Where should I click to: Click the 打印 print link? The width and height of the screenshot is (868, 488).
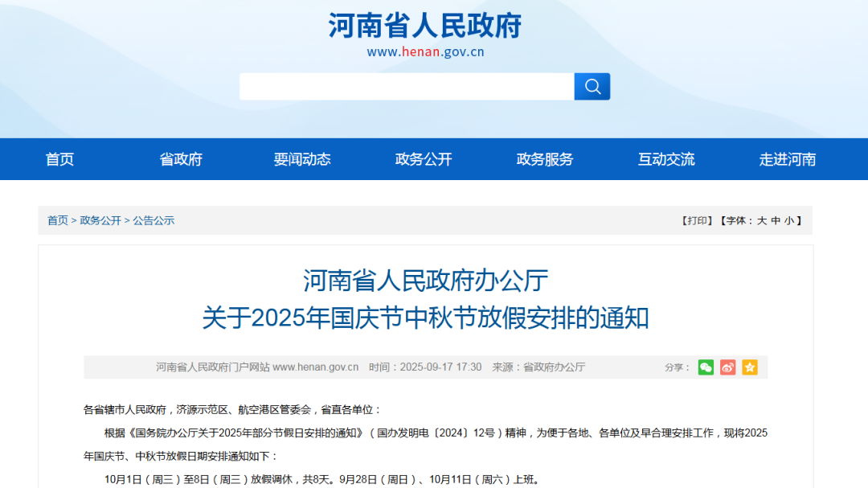(697, 220)
